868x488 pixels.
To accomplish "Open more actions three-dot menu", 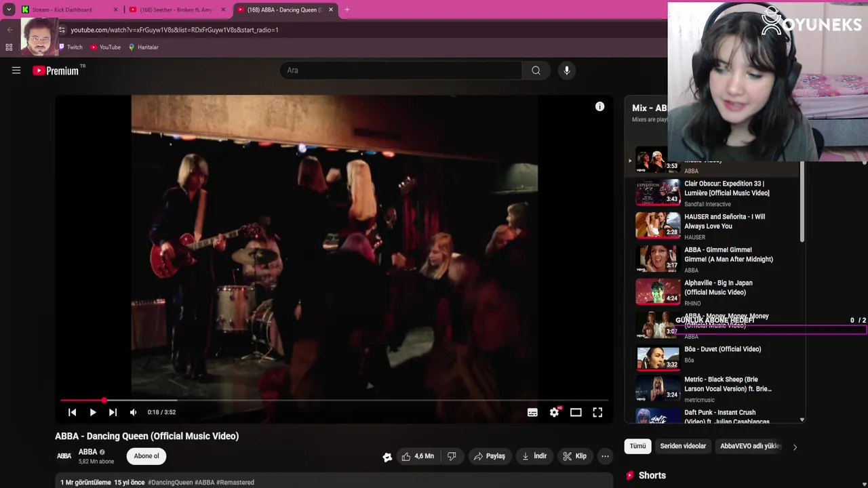I will [x=605, y=456].
